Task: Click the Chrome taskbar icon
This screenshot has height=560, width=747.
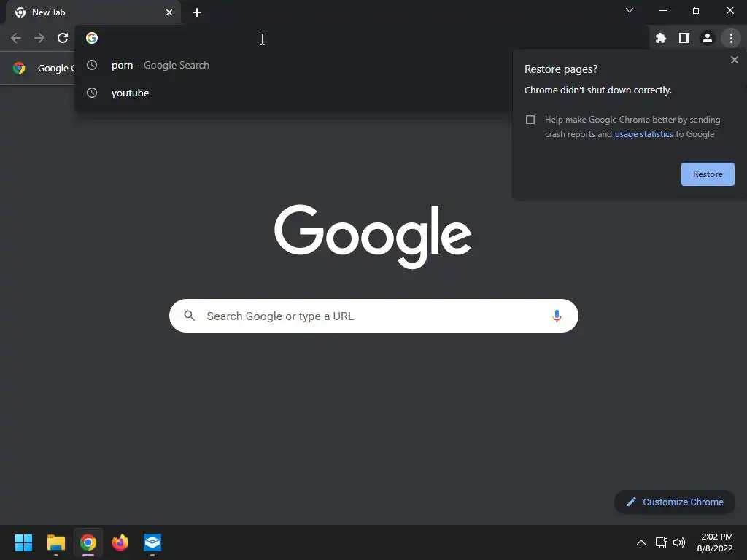Action: [x=88, y=542]
